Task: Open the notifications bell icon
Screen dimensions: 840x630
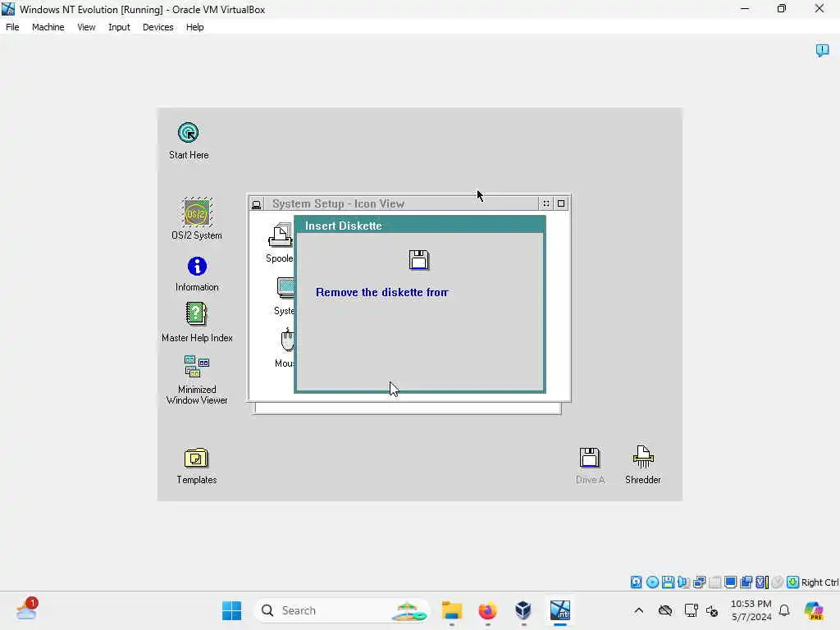Action: coord(784,610)
